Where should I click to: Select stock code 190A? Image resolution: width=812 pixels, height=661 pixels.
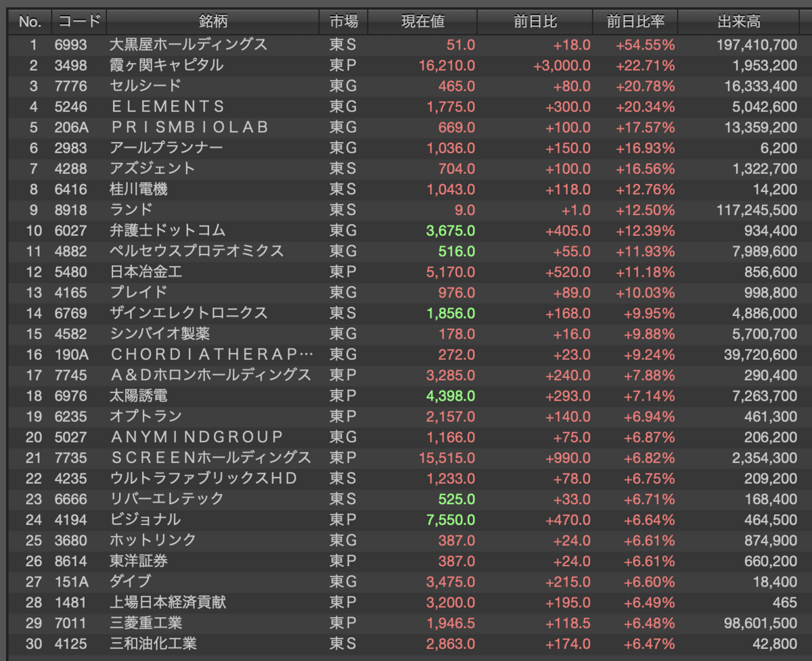pyautogui.click(x=71, y=355)
